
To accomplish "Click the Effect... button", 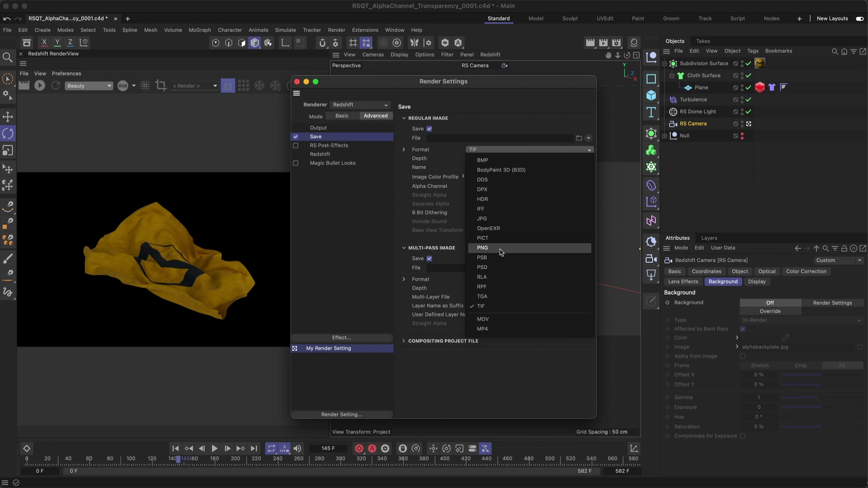I will 341,338.
